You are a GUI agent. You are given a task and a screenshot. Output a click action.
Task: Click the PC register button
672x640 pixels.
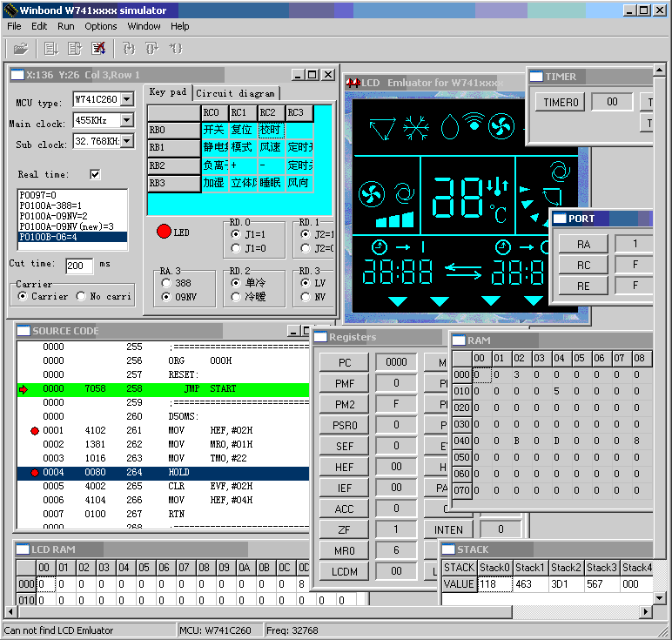(344, 362)
